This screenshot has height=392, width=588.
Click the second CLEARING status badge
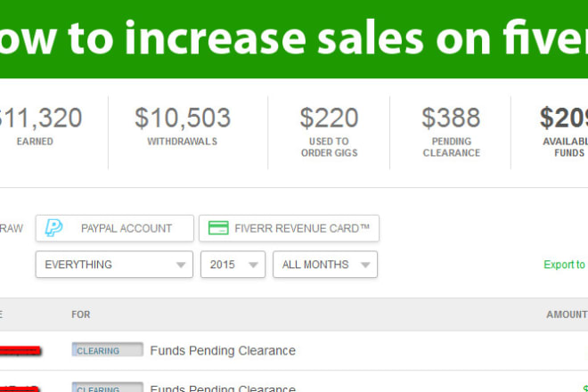107,388
